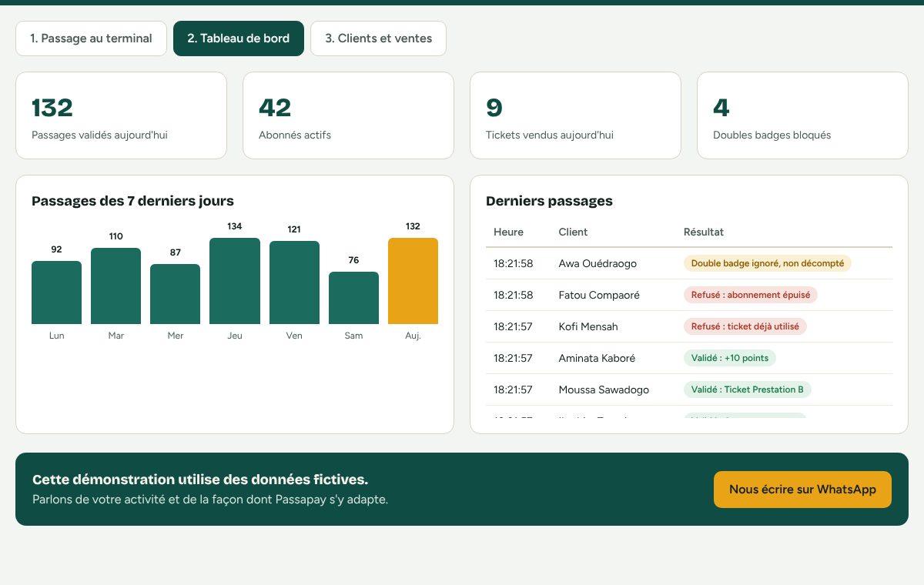Select client name 'Fatou Compaoré'
The image size is (924, 585).
click(599, 295)
